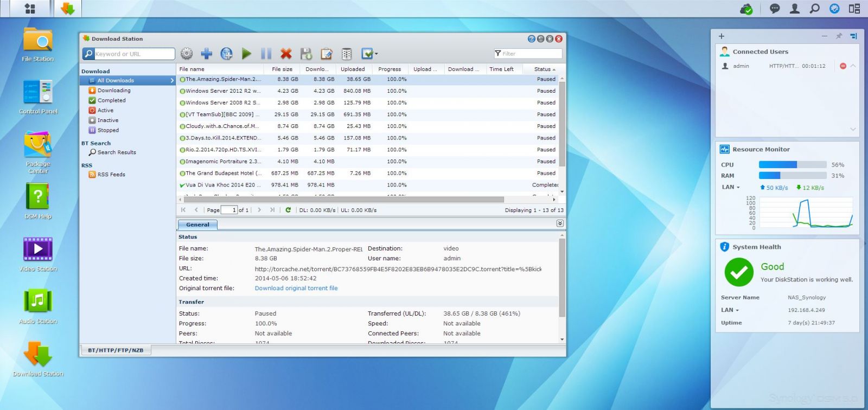The image size is (868, 410).
Task: Launch Audio Station from desktop
Action: coord(38,306)
